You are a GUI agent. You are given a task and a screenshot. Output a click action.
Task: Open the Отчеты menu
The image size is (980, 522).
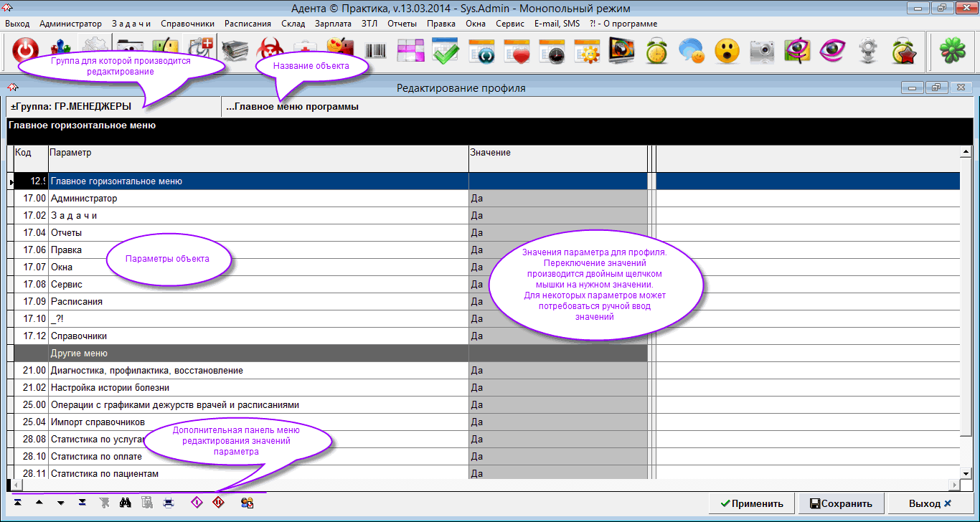pyautogui.click(x=402, y=24)
